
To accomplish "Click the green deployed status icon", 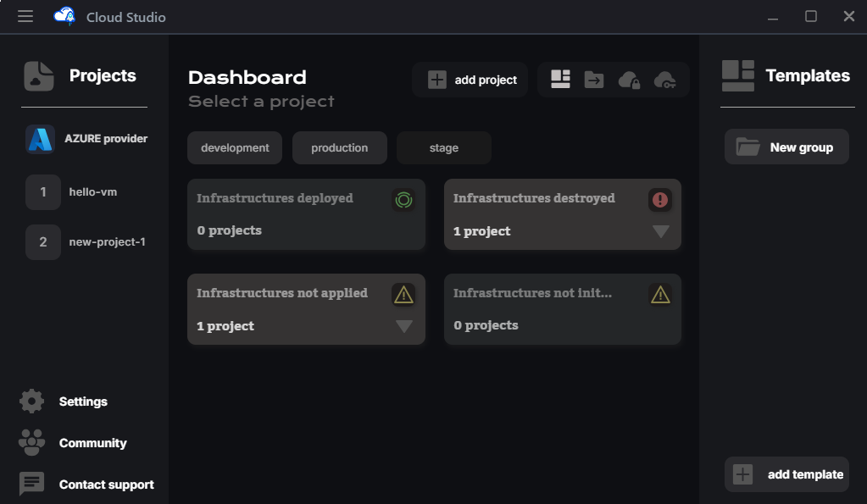I will (x=403, y=200).
